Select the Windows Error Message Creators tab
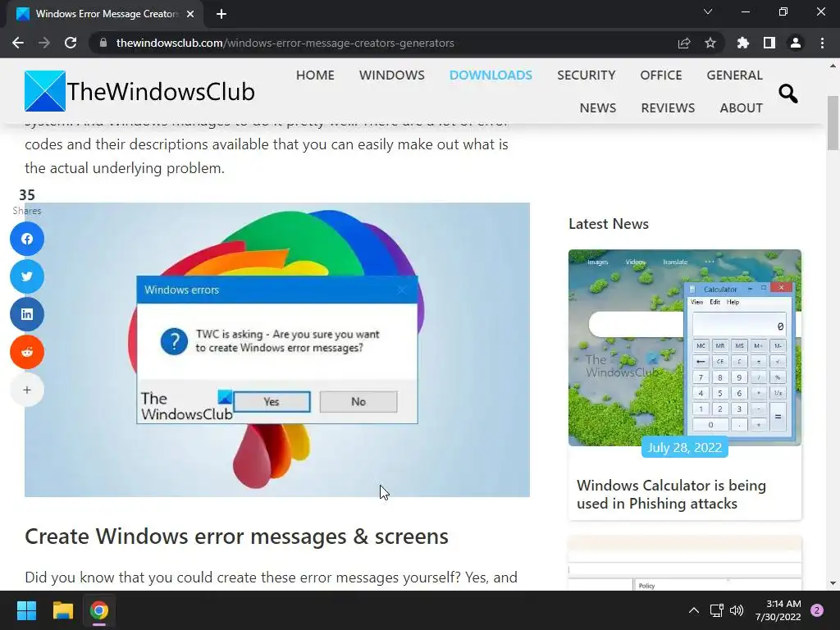The height and width of the screenshot is (630, 840). [x=105, y=14]
